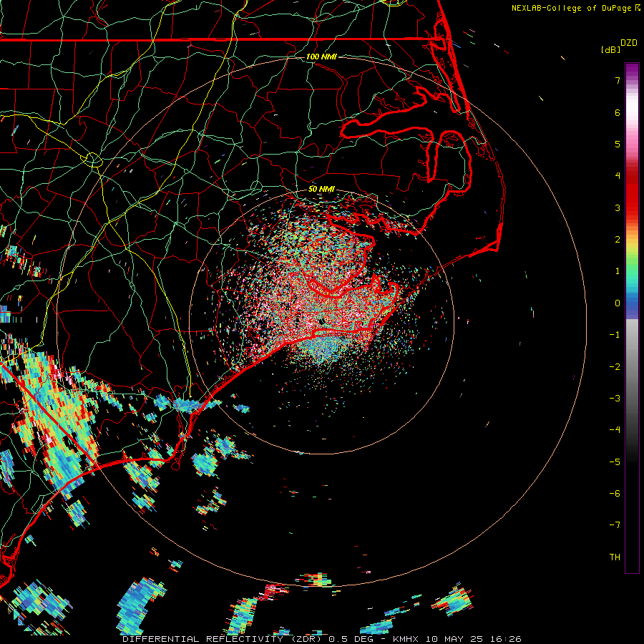The image size is (644, 644).
Task: Click the [dB] units label
Action: (611, 49)
